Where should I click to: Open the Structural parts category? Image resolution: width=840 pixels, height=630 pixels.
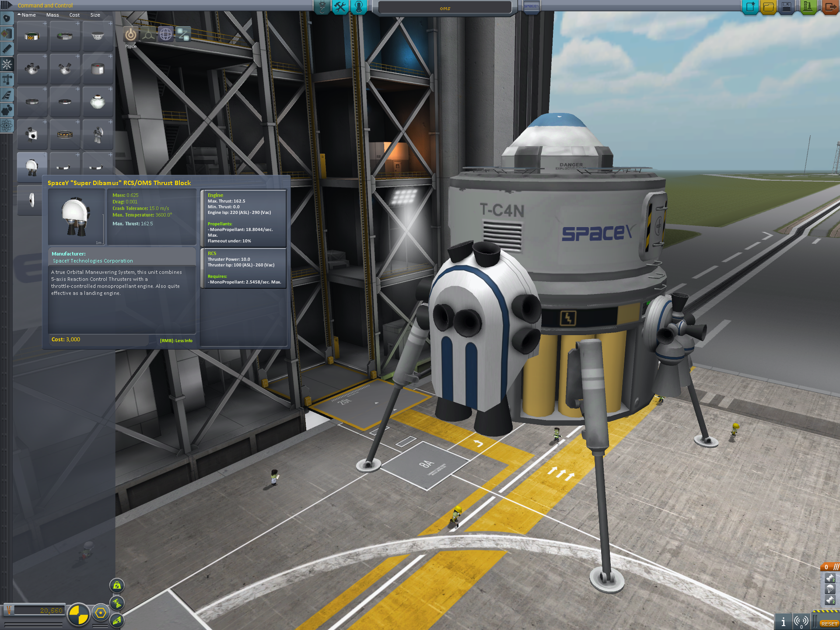point(7,80)
